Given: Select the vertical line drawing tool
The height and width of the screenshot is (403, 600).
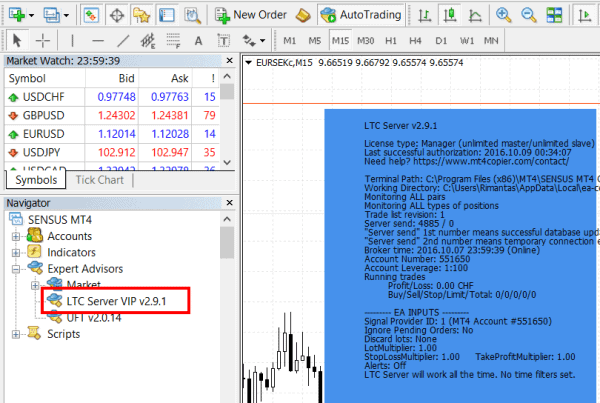Looking at the screenshot, I should (x=72, y=40).
